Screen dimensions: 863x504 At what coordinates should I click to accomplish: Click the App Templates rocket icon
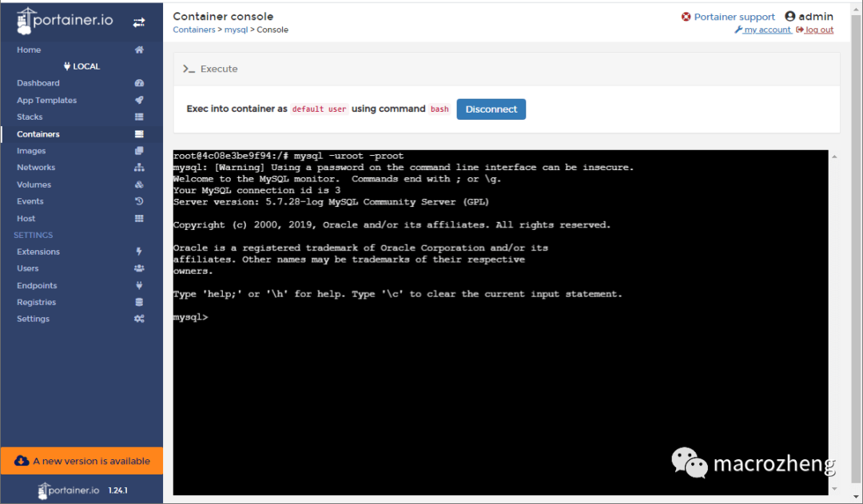click(139, 100)
